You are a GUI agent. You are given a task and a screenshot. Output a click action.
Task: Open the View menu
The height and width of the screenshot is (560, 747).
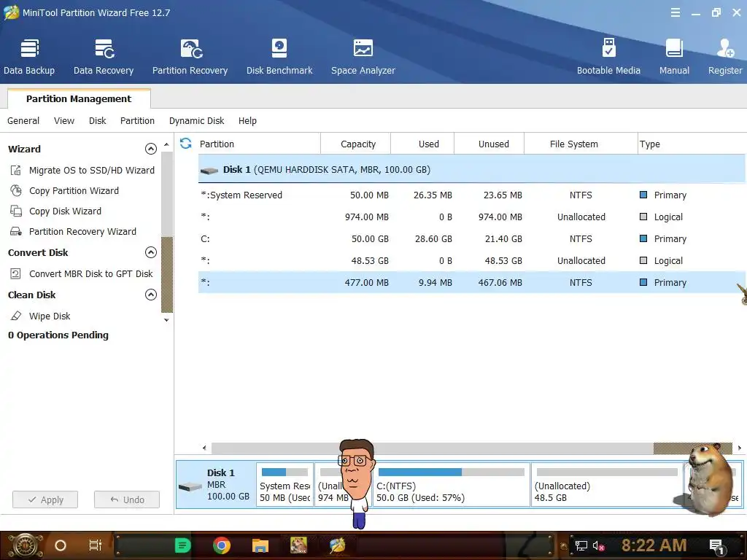click(64, 121)
